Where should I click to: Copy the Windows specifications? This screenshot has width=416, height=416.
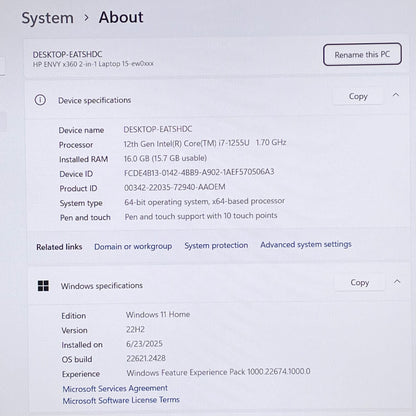click(360, 283)
